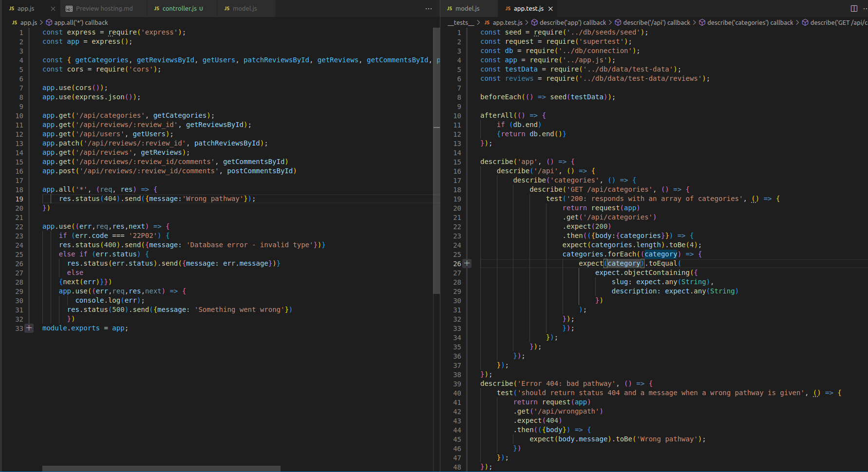Click vertical scrollbar of app.js editor

coord(436,161)
